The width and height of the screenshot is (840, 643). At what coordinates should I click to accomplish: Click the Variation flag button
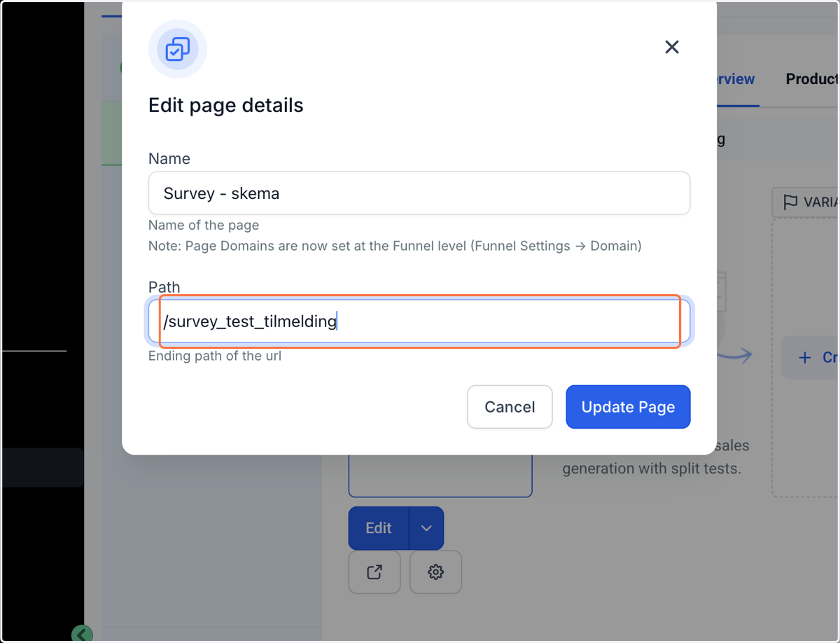pos(806,202)
